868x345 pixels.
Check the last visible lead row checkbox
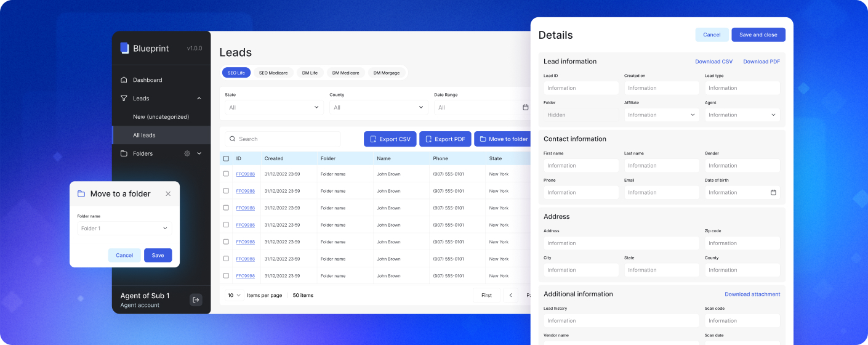click(226, 276)
